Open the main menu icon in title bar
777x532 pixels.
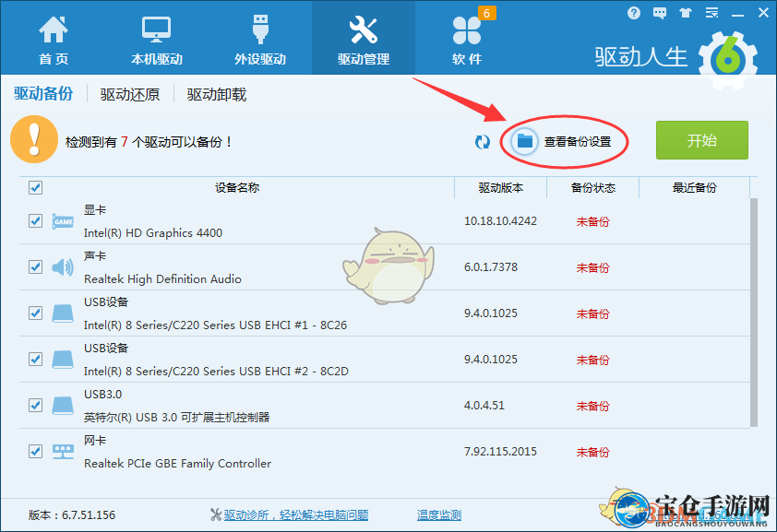tap(711, 13)
